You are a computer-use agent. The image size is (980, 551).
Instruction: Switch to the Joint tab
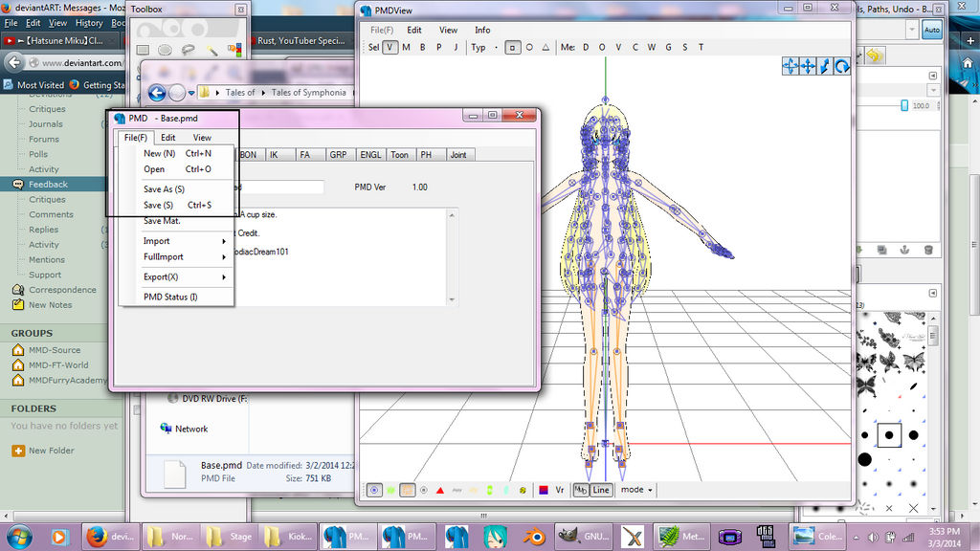458,154
